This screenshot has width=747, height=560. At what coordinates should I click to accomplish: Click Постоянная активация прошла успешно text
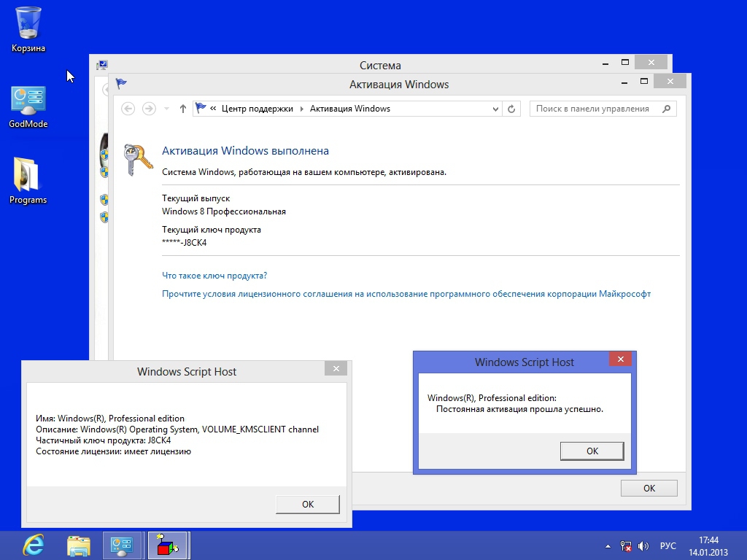coord(519,409)
